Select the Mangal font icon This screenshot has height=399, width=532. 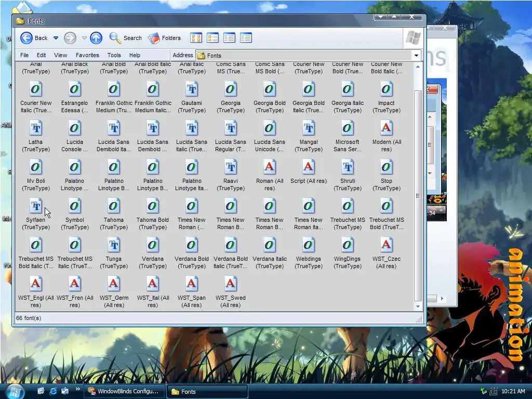click(309, 128)
